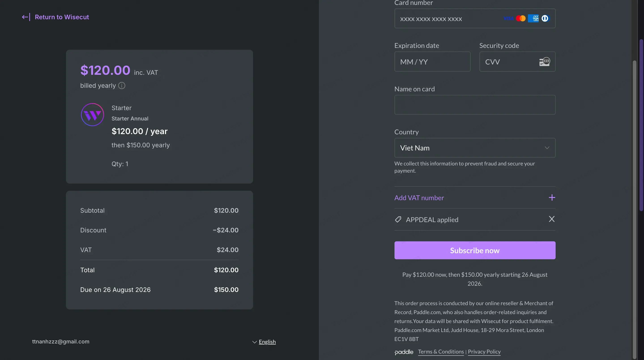Expand the Add VAT number section
The image size is (644, 360).
(419, 198)
